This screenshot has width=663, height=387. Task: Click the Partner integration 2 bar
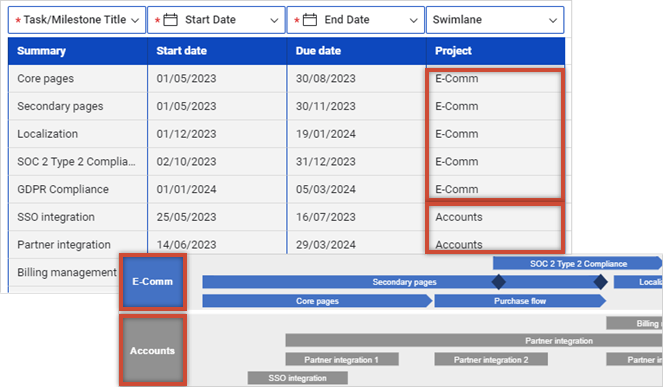tap(491, 360)
